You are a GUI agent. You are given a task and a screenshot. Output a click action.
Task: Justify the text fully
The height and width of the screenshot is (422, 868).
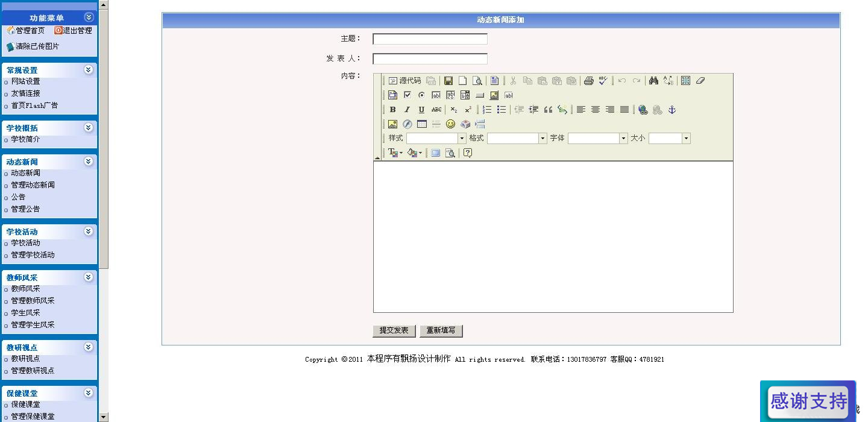coord(624,110)
